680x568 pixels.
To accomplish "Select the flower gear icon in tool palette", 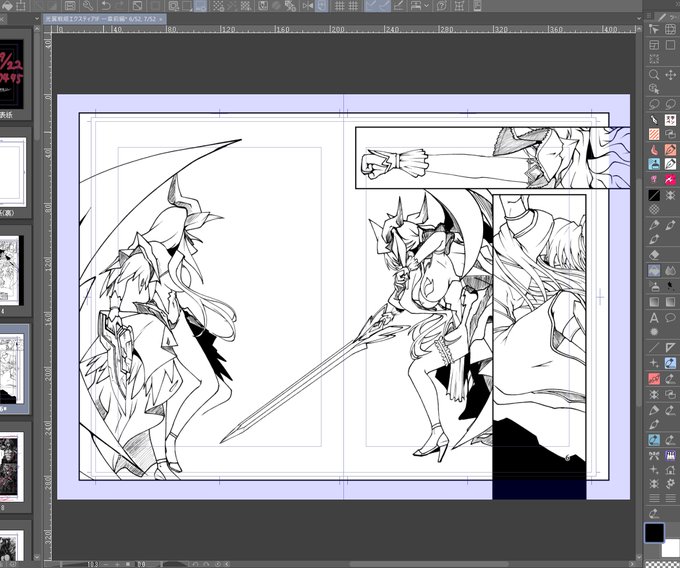I will 670,484.
